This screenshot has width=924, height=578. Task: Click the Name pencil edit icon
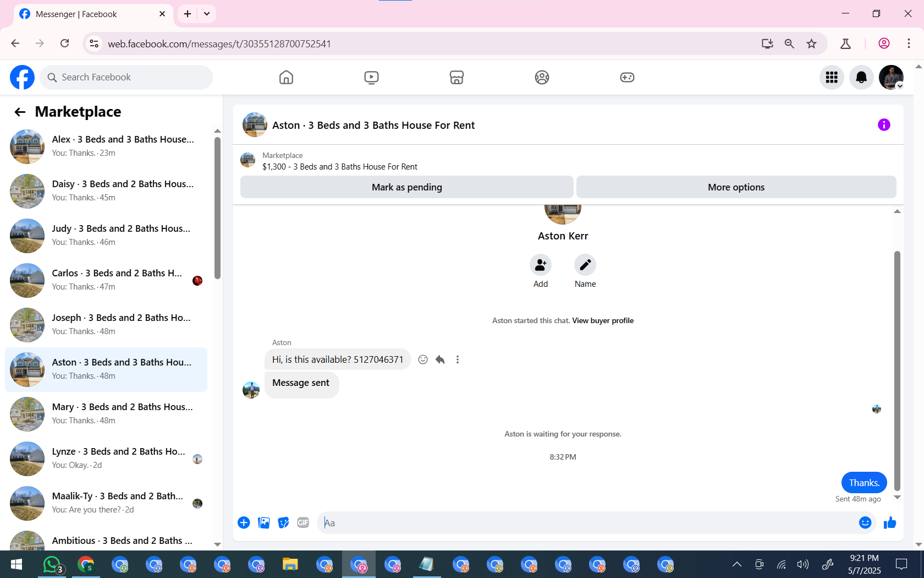[x=585, y=265]
